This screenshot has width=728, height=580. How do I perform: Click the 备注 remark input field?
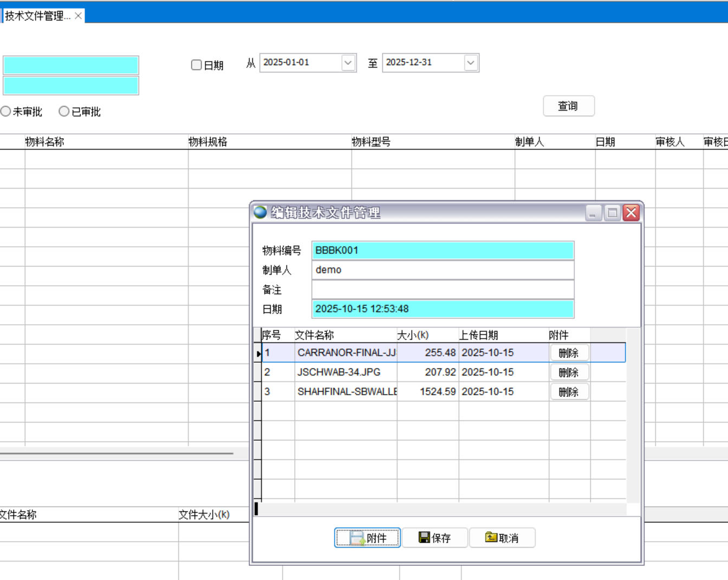(x=443, y=289)
